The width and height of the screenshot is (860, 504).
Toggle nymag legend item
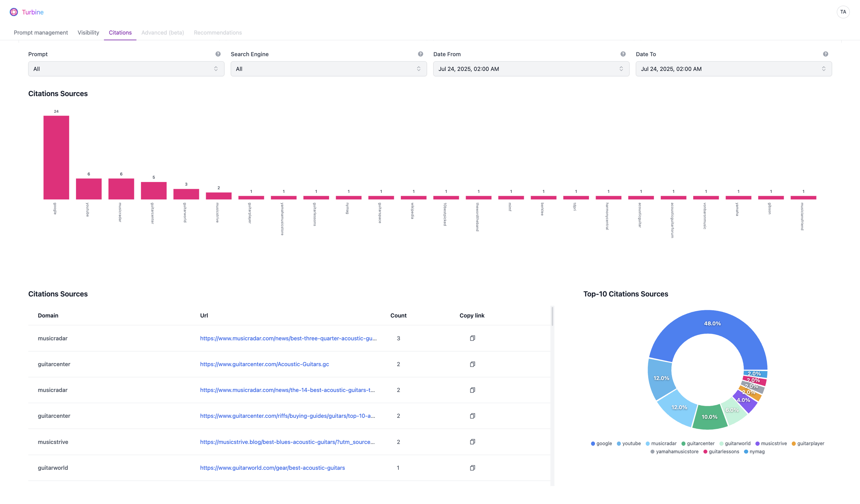754,452
